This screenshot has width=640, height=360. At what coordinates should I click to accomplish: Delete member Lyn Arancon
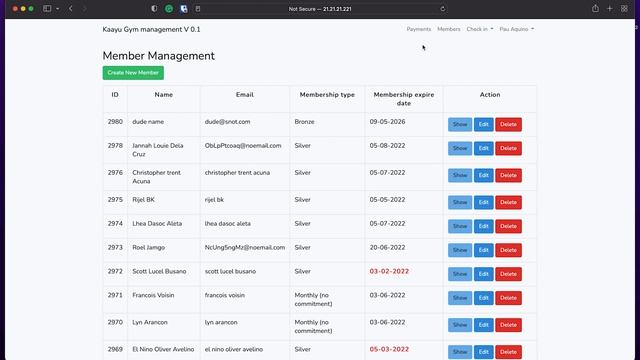pyautogui.click(x=509, y=325)
